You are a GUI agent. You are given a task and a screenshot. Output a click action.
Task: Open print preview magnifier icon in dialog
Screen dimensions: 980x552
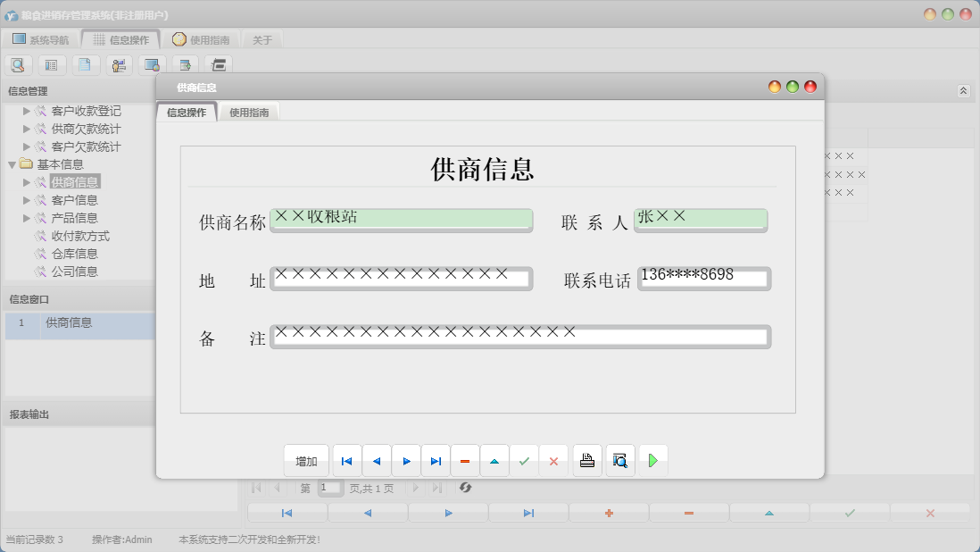pos(620,461)
